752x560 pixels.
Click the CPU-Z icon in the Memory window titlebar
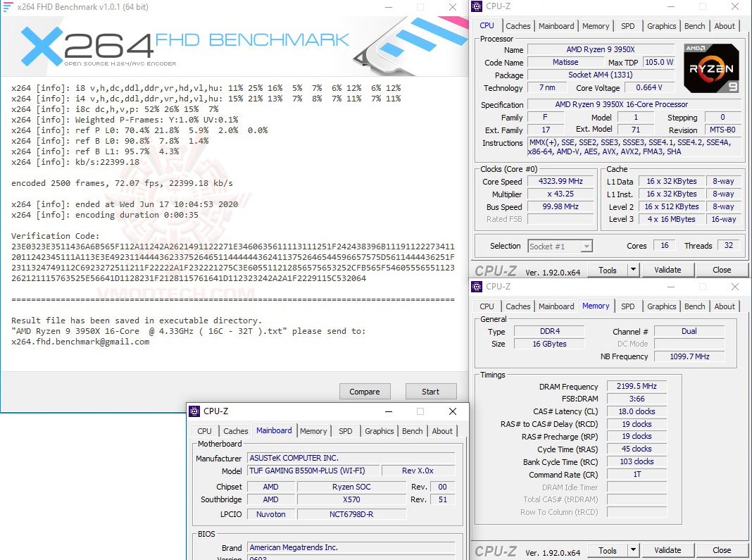477,287
